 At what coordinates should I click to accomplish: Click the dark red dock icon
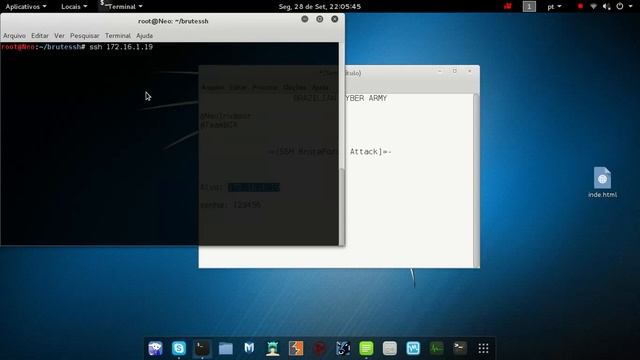click(x=320, y=348)
